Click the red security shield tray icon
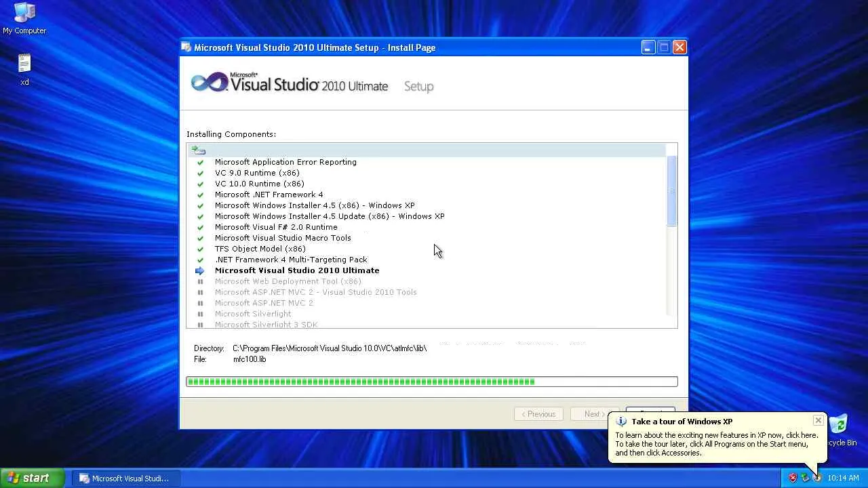 [792, 478]
